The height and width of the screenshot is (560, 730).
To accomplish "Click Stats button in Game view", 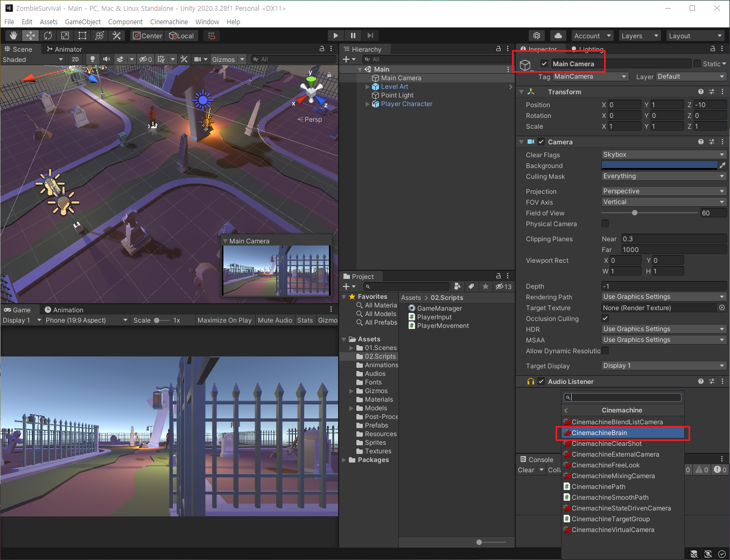I will click(x=305, y=320).
